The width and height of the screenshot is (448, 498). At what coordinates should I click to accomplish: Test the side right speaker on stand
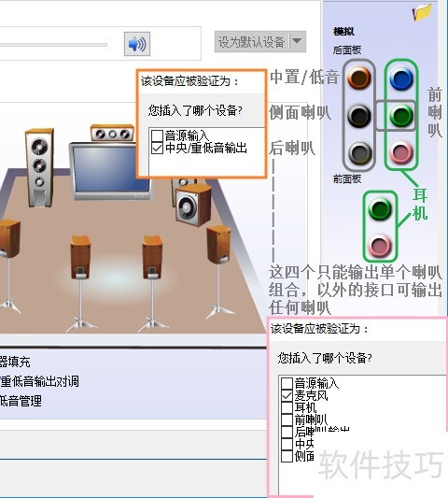coord(219,272)
